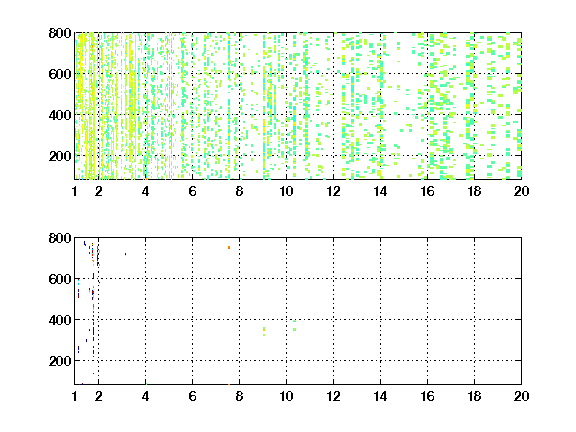Pick x-axis tick label 10 under lower plot

286,396
